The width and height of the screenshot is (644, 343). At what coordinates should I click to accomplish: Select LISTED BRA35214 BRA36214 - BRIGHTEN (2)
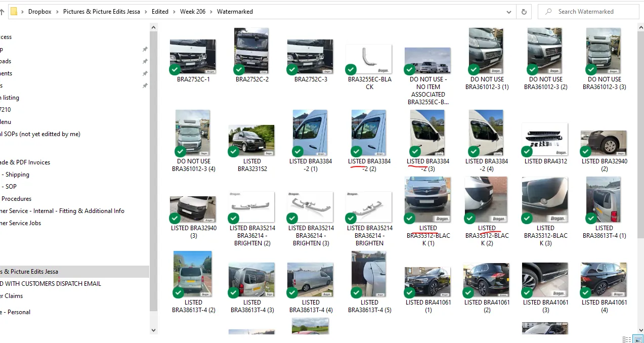coord(252,208)
